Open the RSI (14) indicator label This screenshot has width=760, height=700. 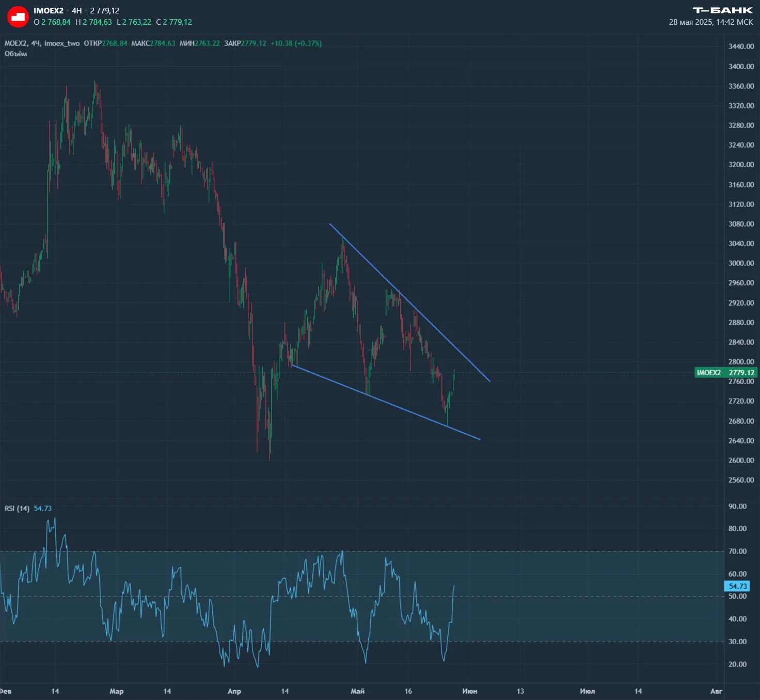pos(17,508)
